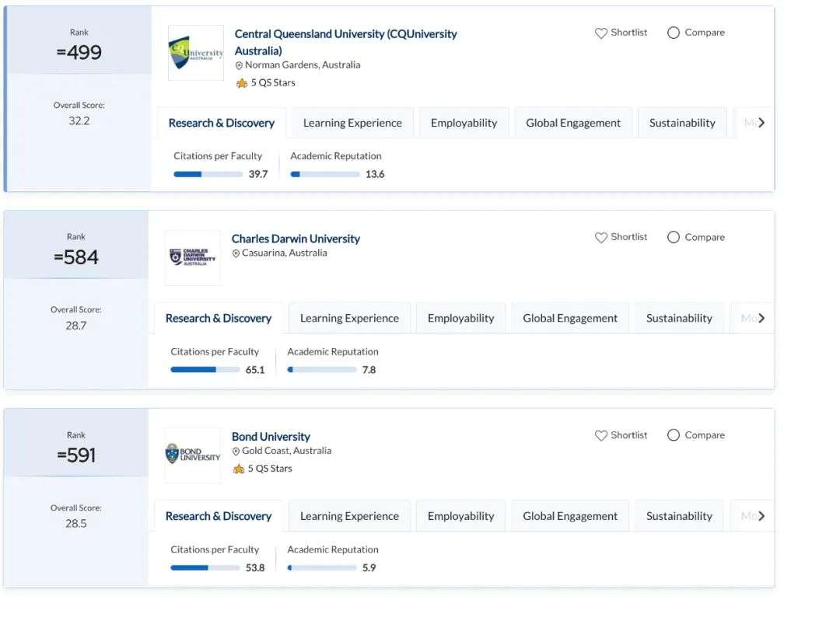Open Learning Experience tab for Charles Darwin University
The height and width of the screenshot is (621, 840).
(x=349, y=319)
